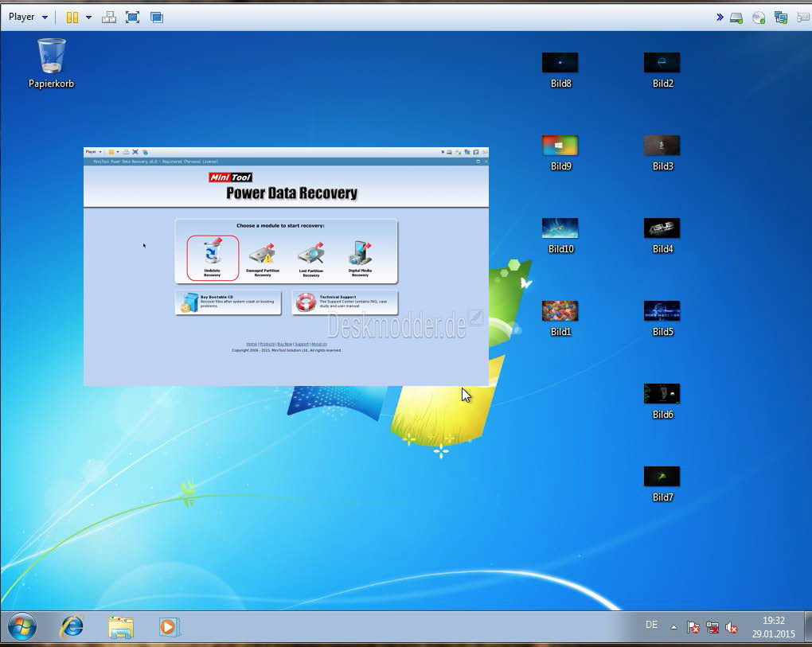
Task: Click the Buy Bootable CD button
Action: (x=228, y=302)
